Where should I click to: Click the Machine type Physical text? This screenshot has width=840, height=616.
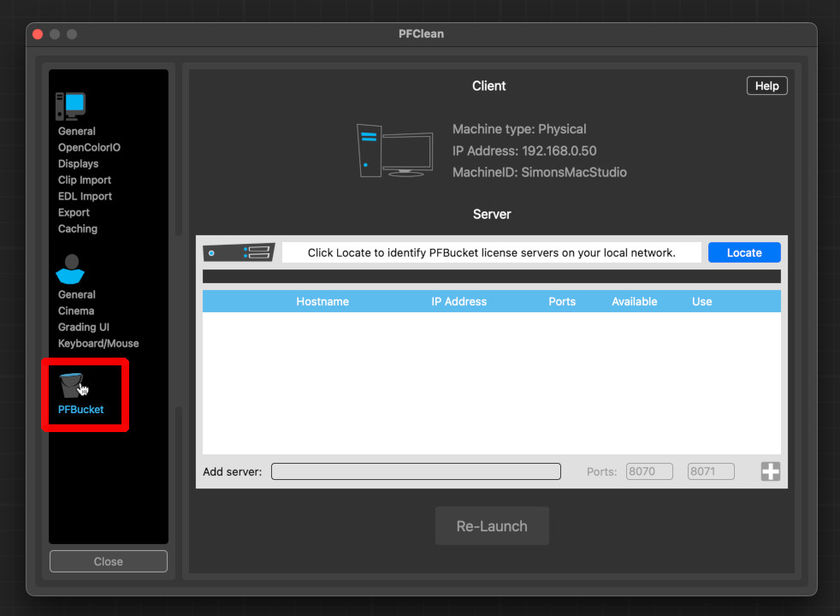click(519, 129)
